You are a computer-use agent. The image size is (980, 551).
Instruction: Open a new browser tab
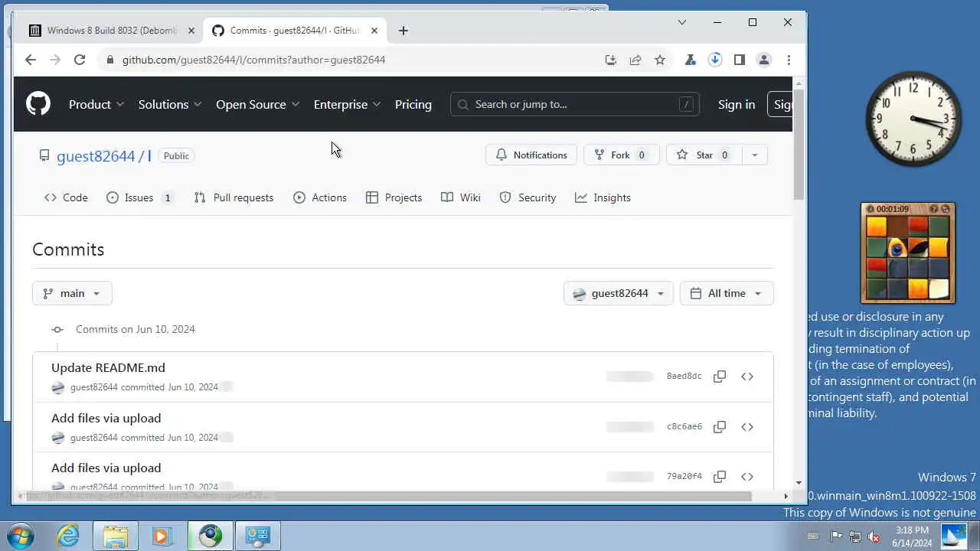pyautogui.click(x=403, y=31)
